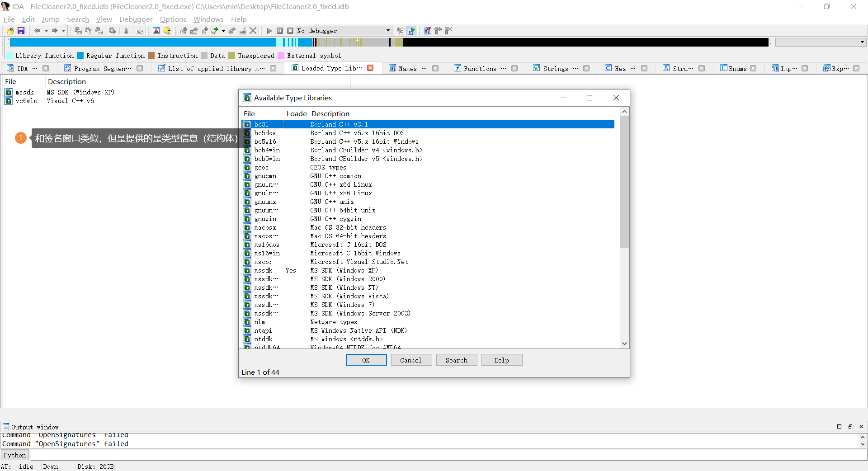Select MS SDK (Windows 7) row
This screenshot has height=471, width=868.
[429, 305]
